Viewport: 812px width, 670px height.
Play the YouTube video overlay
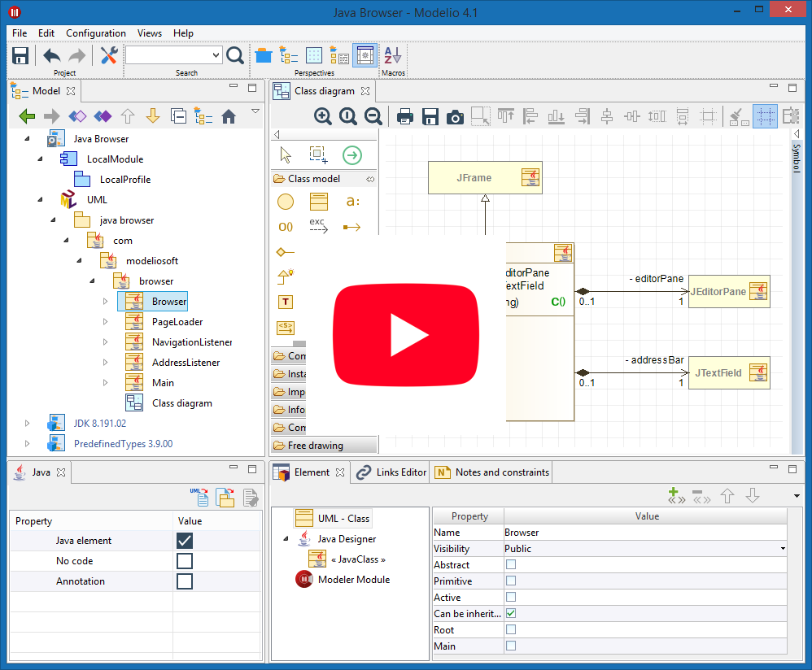tap(406, 335)
